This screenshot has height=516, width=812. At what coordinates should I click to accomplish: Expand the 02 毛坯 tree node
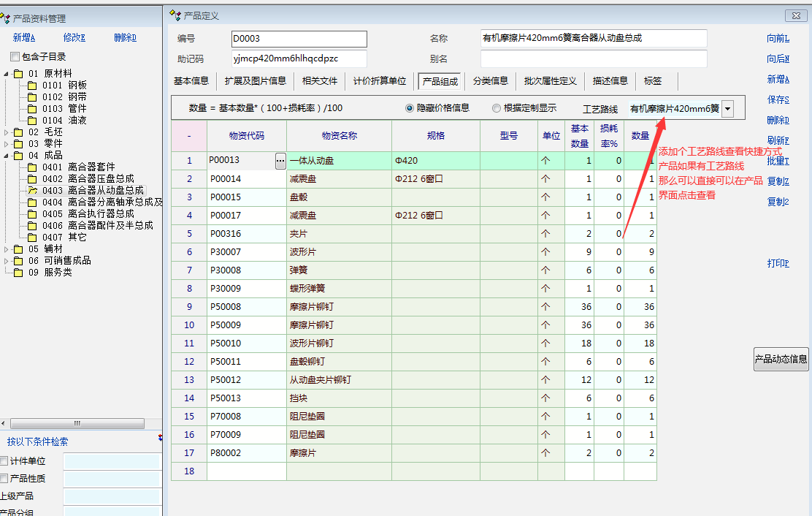tap(7, 132)
